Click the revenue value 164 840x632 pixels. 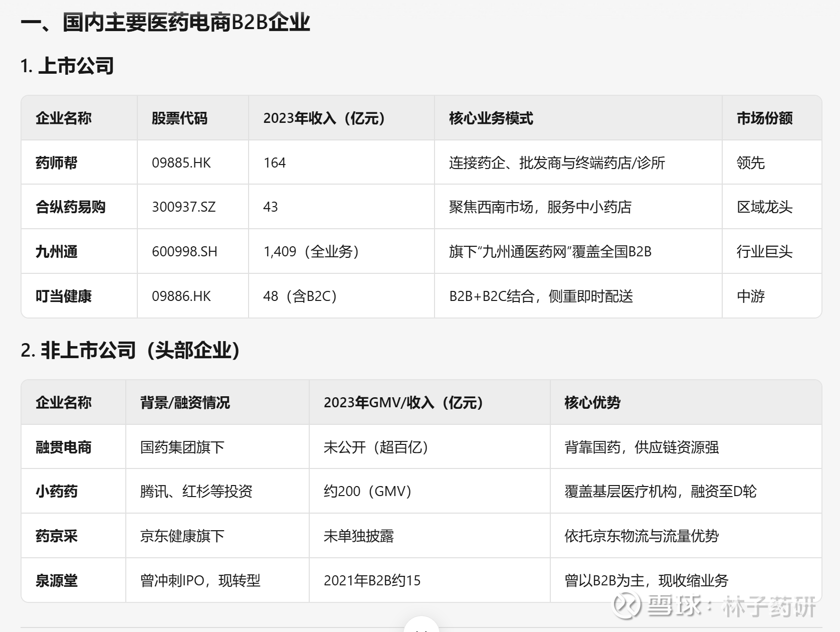coord(275,163)
